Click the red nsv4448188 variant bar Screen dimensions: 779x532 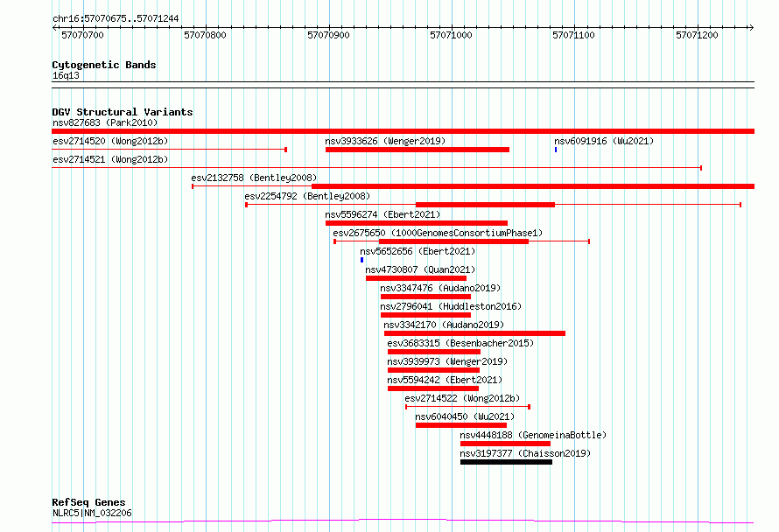[505, 444]
